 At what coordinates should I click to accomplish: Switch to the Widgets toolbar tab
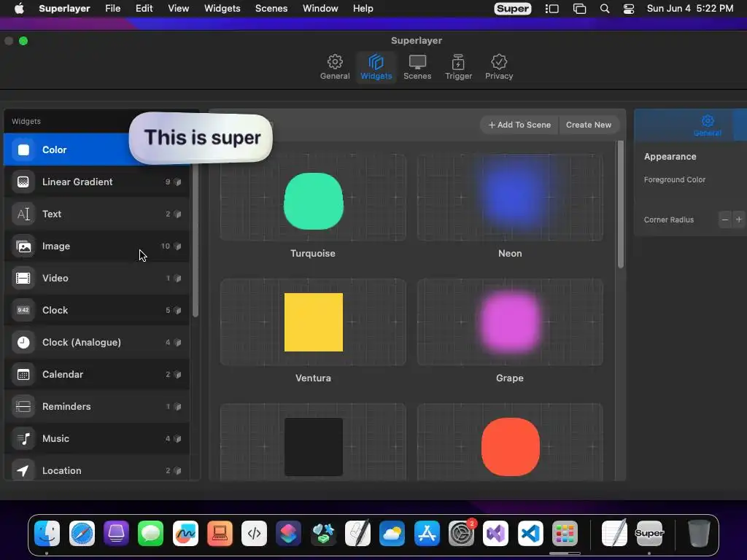coord(376,67)
